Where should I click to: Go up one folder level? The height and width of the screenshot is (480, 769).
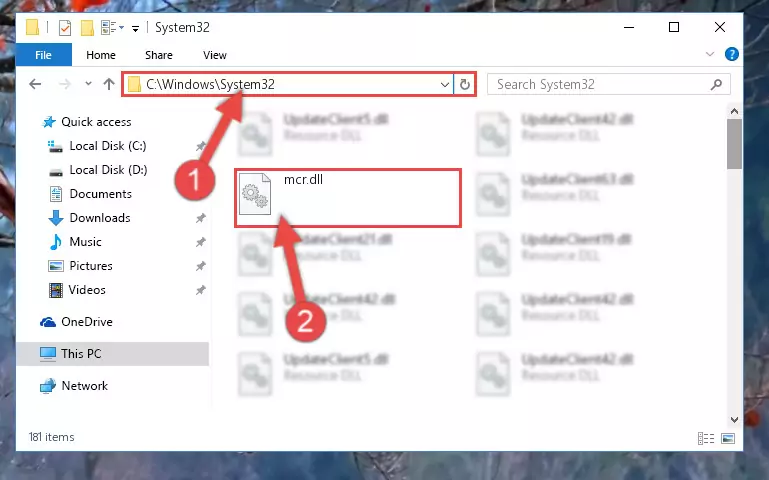pos(109,84)
